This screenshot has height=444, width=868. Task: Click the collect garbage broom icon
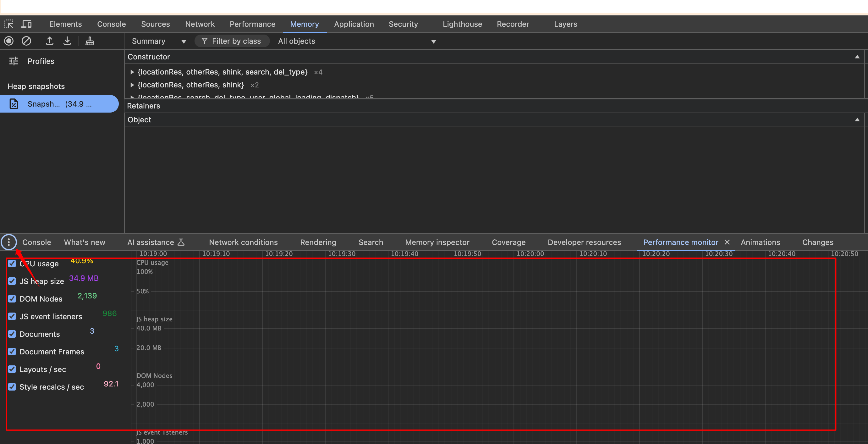pyautogui.click(x=90, y=41)
